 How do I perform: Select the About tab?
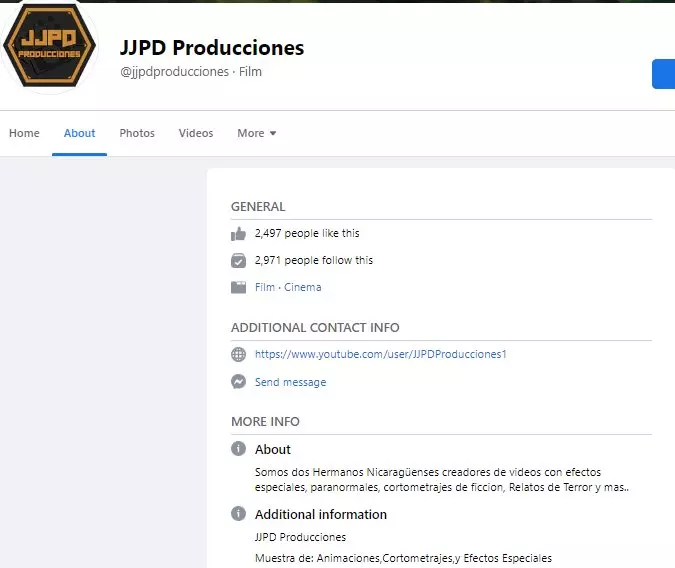point(79,133)
